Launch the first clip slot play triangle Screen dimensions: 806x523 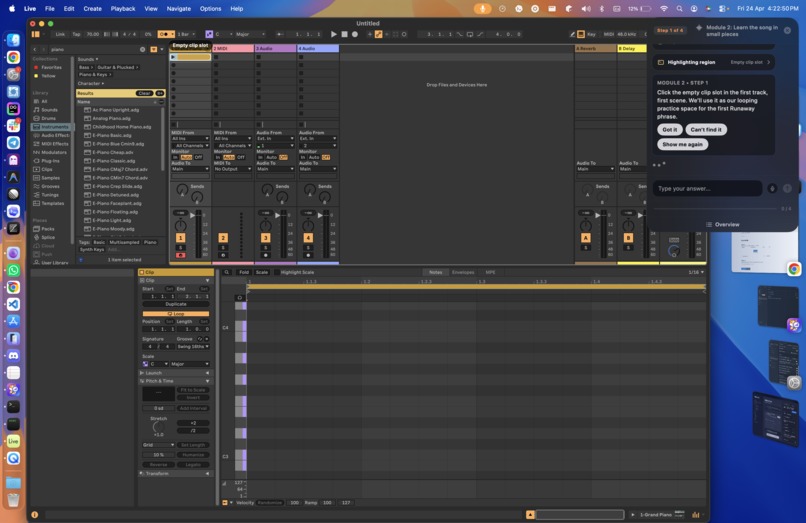click(173, 57)
